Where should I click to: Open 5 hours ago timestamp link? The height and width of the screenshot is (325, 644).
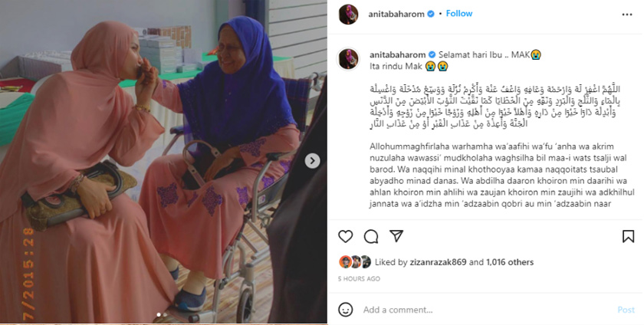[359, 278]
